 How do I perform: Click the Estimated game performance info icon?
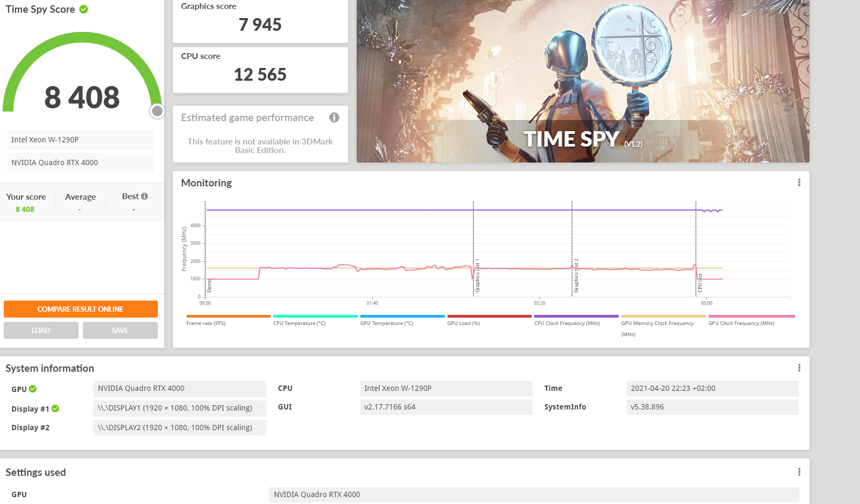pos(334,117)
